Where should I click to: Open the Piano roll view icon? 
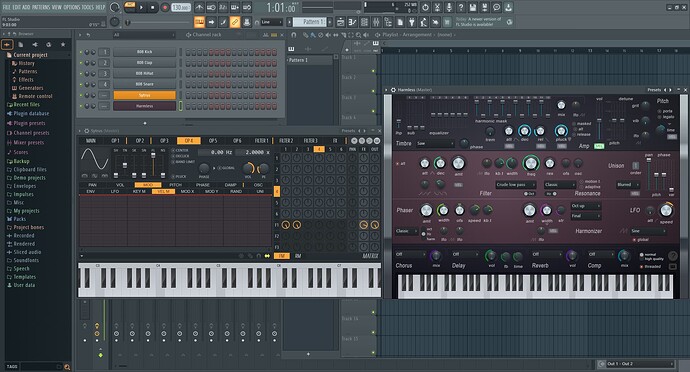352,22
